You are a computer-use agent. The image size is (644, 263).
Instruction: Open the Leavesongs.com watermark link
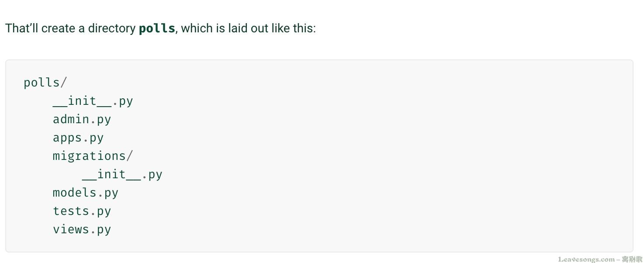click(586, 259)
